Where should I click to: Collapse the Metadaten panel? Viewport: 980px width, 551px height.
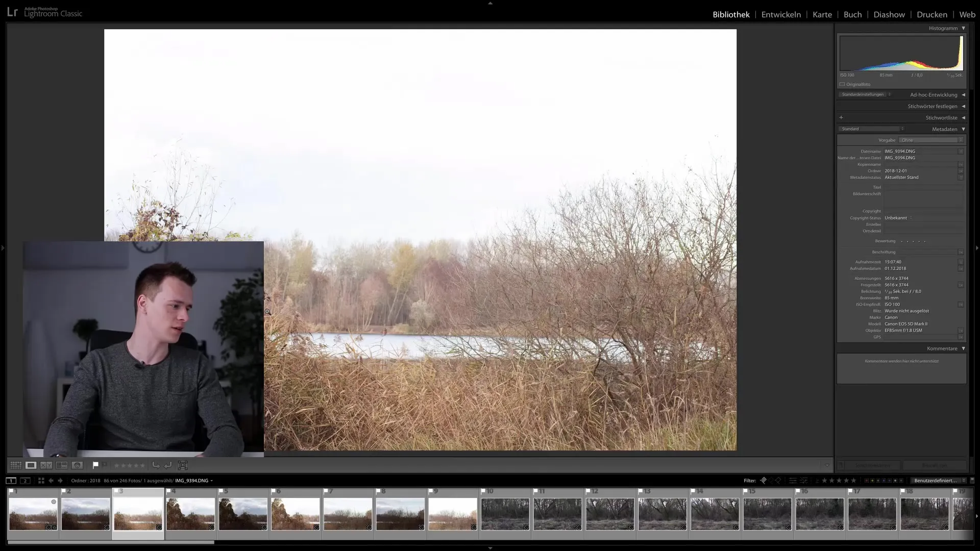[x=964, y=129]
